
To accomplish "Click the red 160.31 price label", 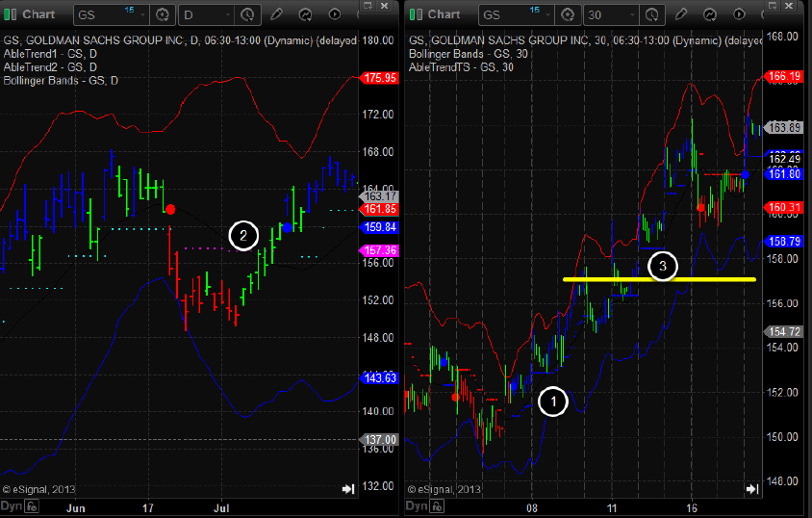I will [783, 208].
